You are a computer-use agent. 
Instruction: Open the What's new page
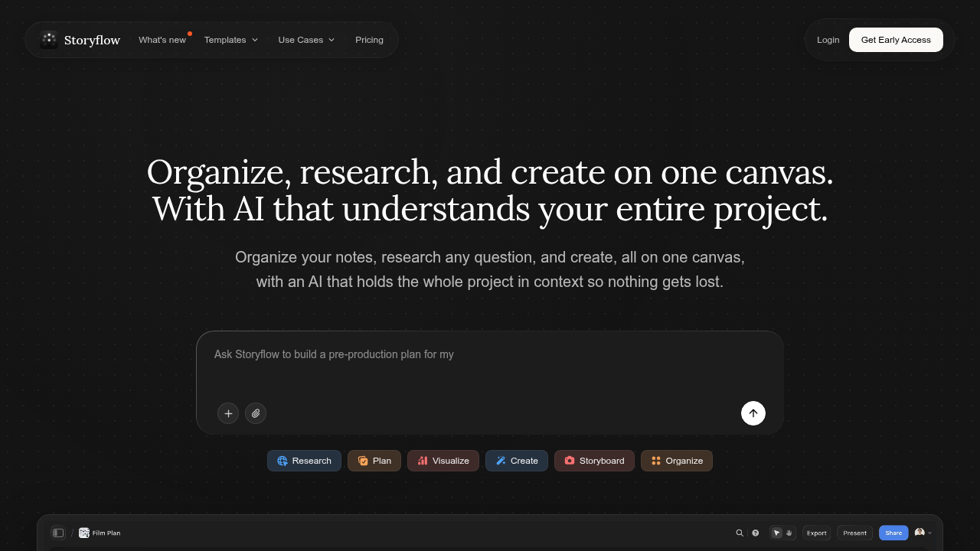click(162, 40)
